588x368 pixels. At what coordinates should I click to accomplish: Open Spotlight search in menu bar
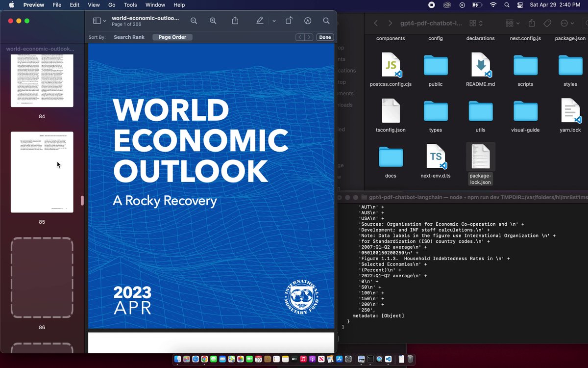coord(507,5)
